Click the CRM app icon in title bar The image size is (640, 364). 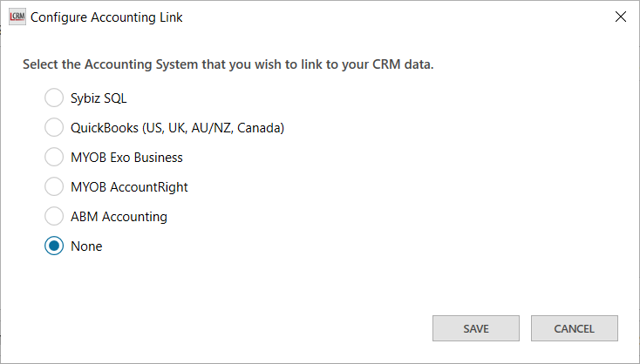17,17
